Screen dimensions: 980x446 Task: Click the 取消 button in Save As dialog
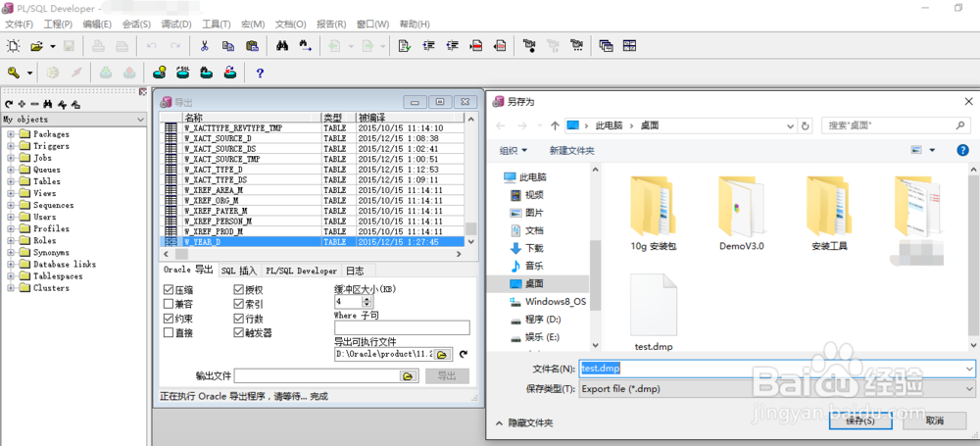pos(936,421)
